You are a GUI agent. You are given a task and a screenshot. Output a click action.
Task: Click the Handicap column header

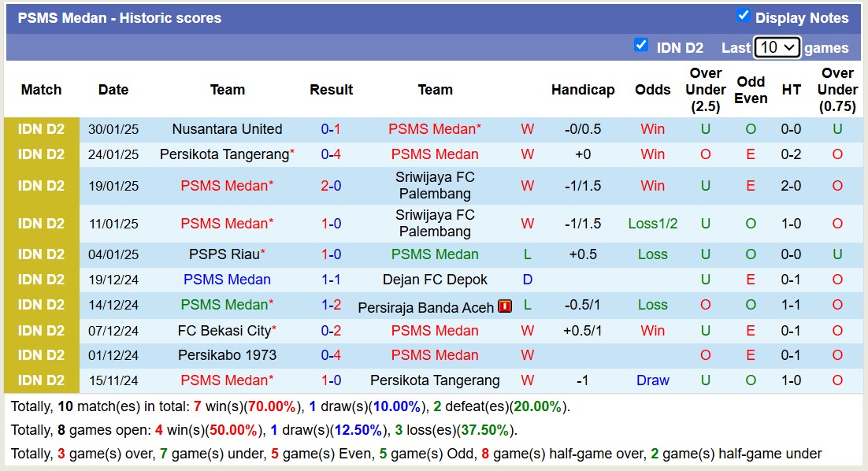click(x=583, y=90)
